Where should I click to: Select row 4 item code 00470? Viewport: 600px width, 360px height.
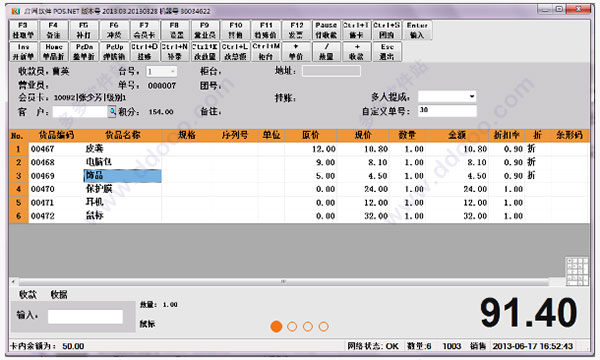point(42,189)
